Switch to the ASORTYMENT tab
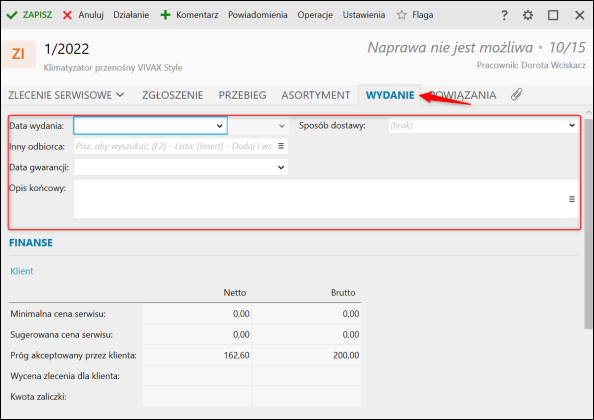 tap(316, 95)
